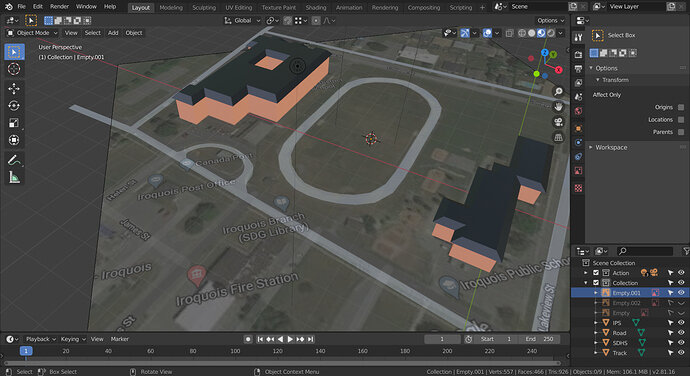
Task: Toggle the auto keying record button
Action: [x=248, y=339]
